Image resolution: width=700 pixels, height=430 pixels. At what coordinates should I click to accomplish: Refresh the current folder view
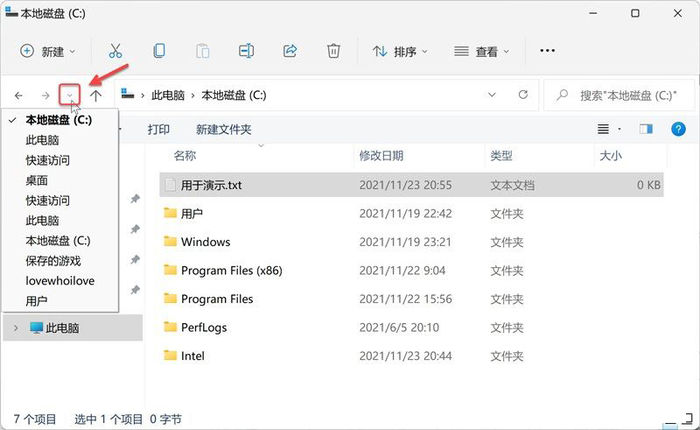coord(523,95)
